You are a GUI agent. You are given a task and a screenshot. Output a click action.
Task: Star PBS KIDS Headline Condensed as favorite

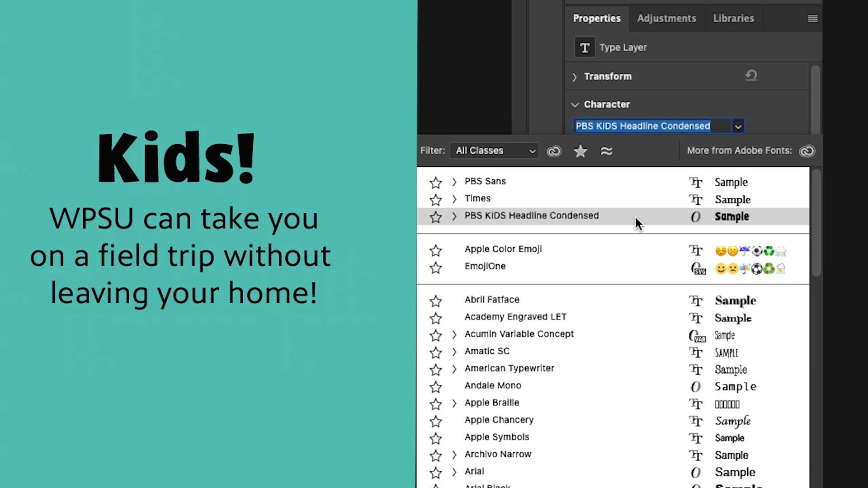436,217
